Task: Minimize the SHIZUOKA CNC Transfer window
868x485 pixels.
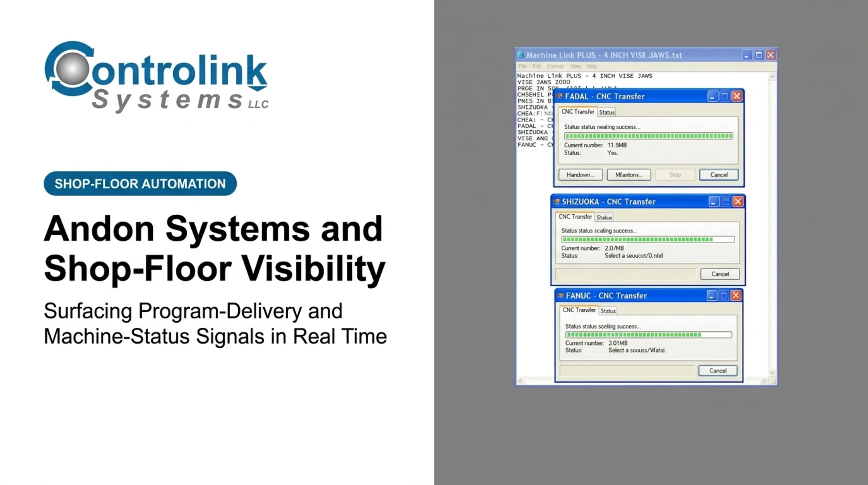Action: 714,201
